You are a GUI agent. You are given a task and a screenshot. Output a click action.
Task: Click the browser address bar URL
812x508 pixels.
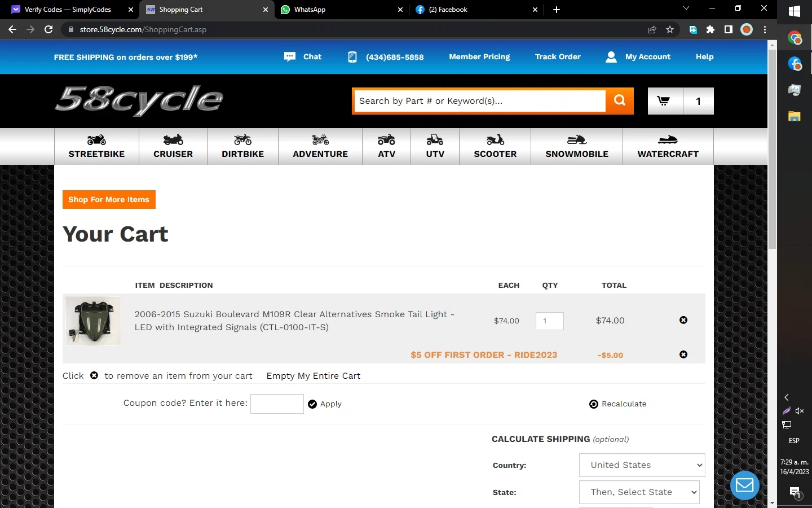(143, 29)
